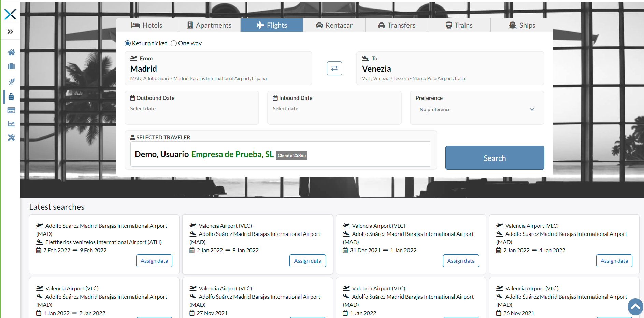The width and height of the screenshot is (644, 318).
Task: Click the Cliente 25865 badge
Action: click(x=292, y=155)
